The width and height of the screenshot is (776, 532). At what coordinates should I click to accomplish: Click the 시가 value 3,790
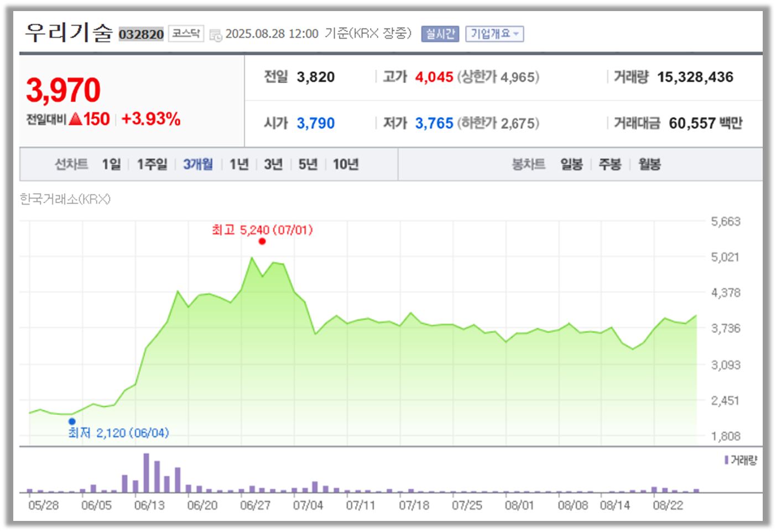coord(316,123)
